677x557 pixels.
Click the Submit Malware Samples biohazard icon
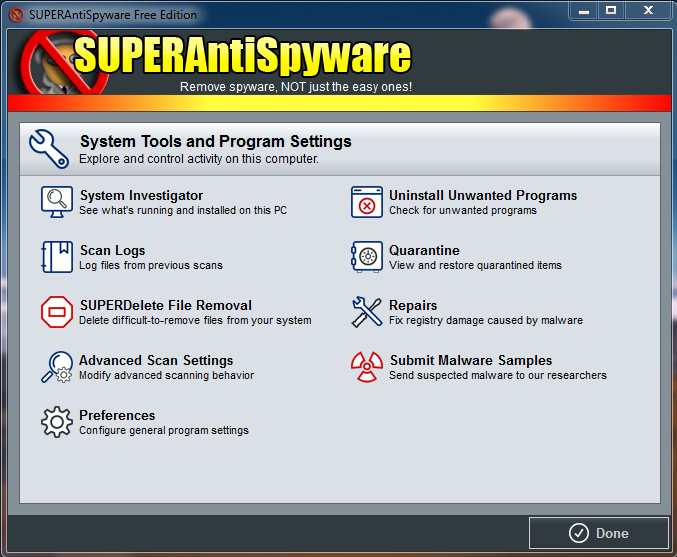[x=367, y=367]
